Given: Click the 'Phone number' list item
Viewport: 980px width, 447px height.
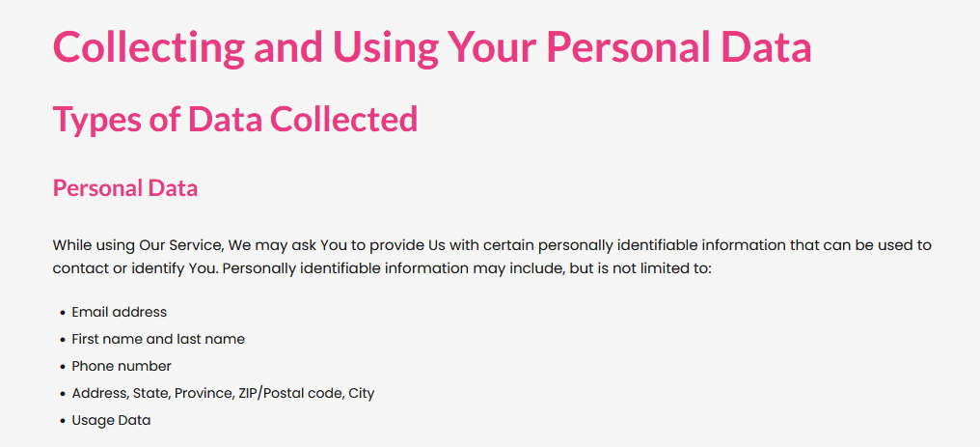Looking at the screenshot, I should click(122, 366).
